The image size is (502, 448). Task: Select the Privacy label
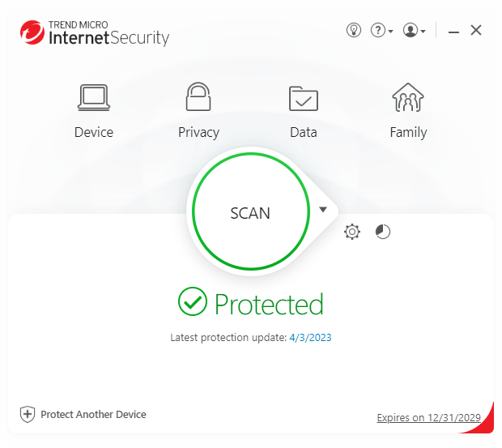[x=198, y=132]
